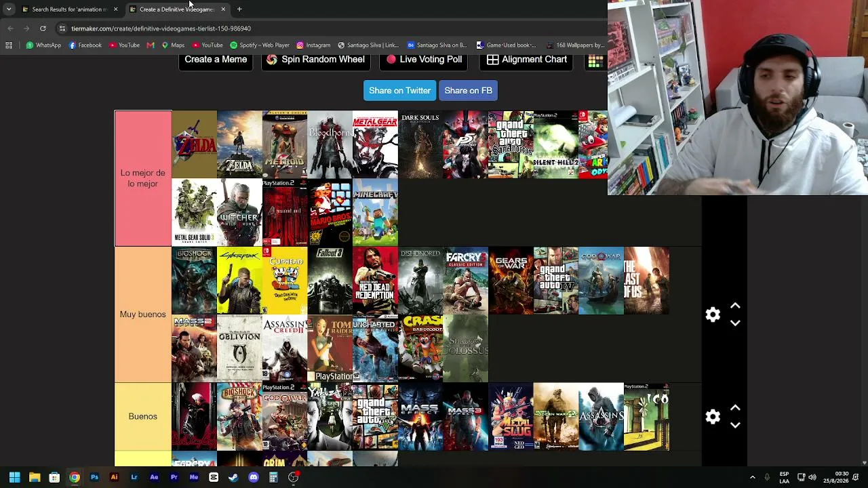Viewport: 868px width, 488px height.
Task: Select the Silent Hill 2 game tile
Action: pyautogui.click(x=556, y=144)
